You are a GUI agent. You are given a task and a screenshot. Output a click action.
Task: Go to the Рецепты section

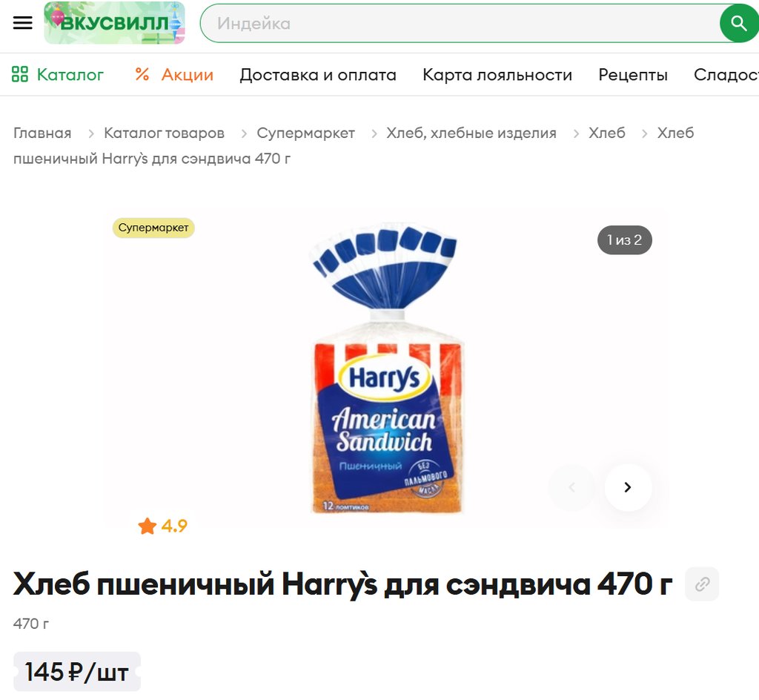coord(633,75)
